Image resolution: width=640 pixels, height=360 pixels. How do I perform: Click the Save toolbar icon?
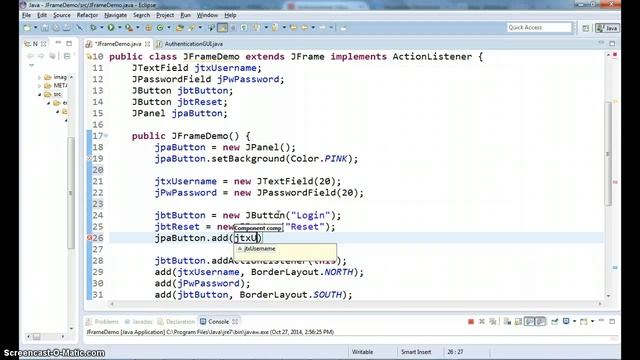[44, 28]
